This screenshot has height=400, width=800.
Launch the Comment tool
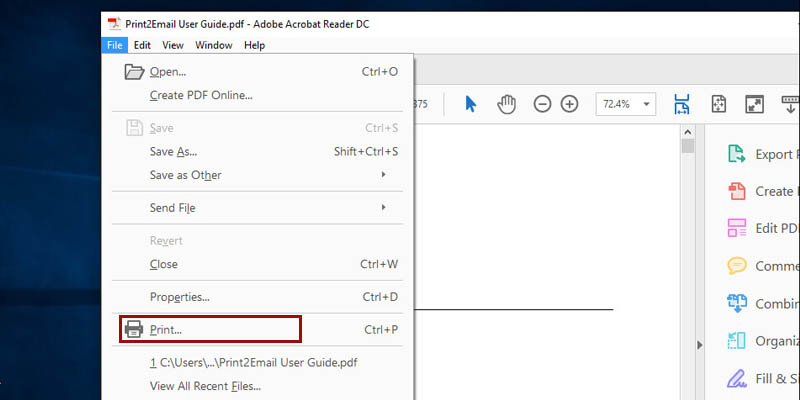click(761, 266)
